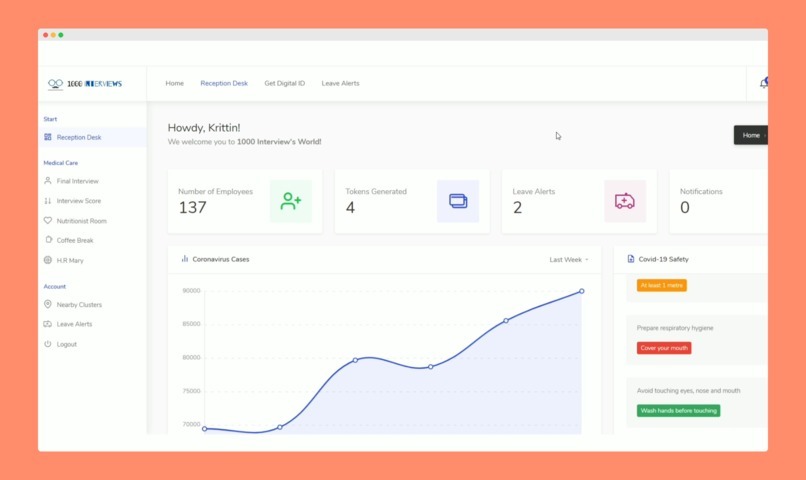
Task: Click Avoid touching eyes, nose and mouth text
Action: click(x=688, y=391)
